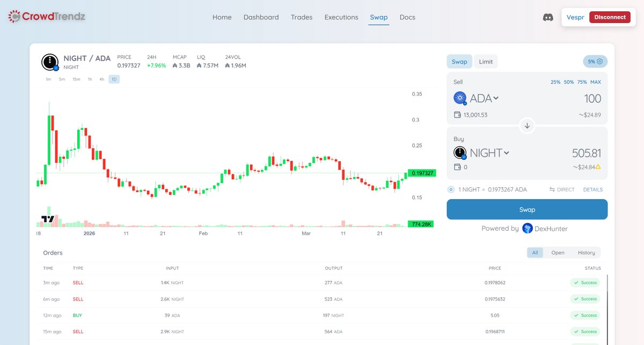Go to Home page
Viewport: 644px width, 345px height.
pos(222,17)
